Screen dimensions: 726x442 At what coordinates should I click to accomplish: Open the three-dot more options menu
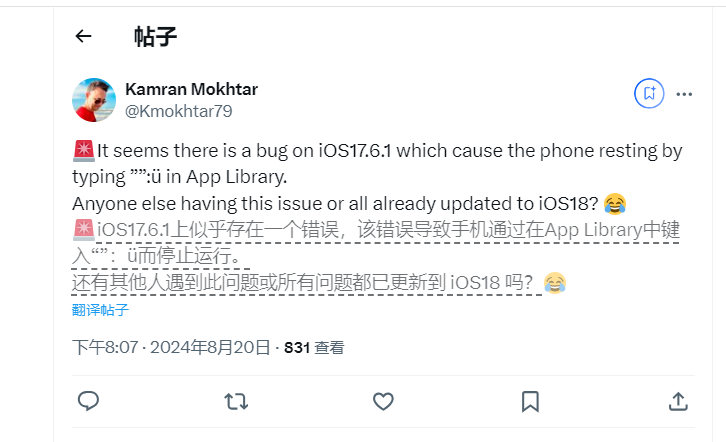(x=684, y=94)
